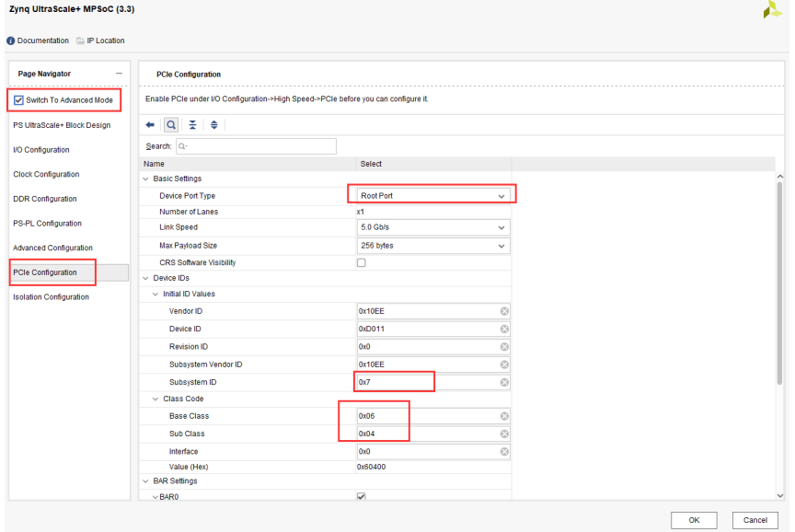795x532 pixels.
Task: Click the vertical scrollbar thumb
Action: (x=779, y=283)
